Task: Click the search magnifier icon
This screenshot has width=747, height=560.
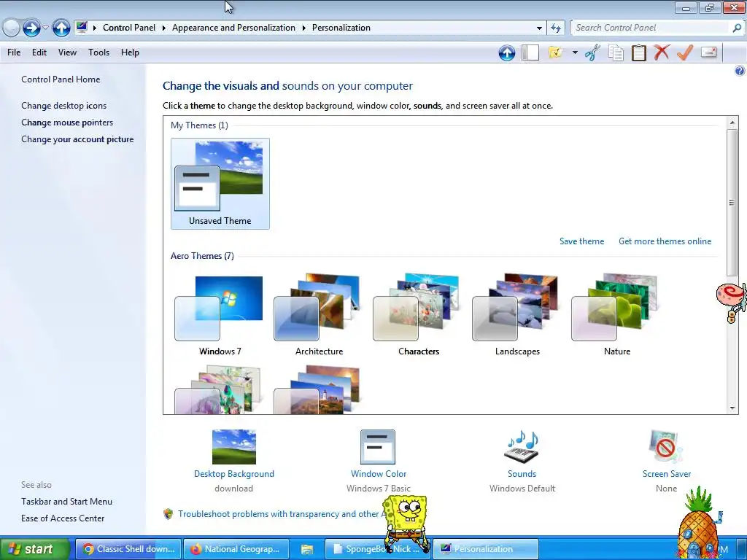Action: 737,28
